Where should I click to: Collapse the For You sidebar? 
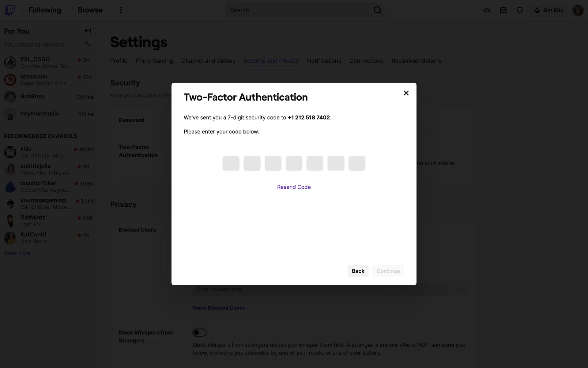88,31
